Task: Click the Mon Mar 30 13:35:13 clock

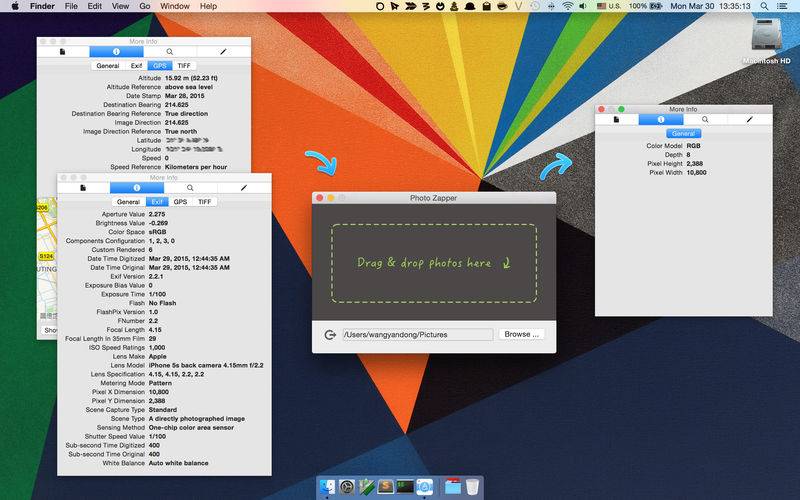Action: (710, 6)
